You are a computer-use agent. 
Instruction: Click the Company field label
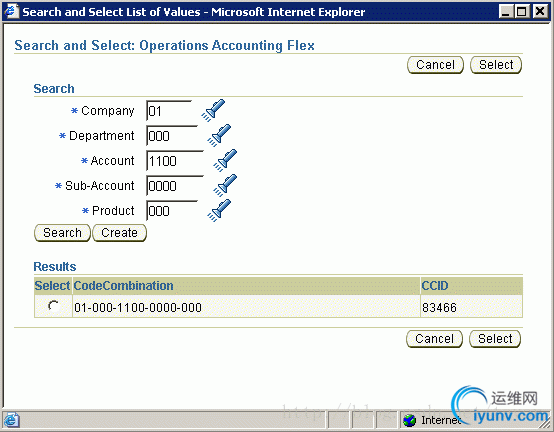108,111
